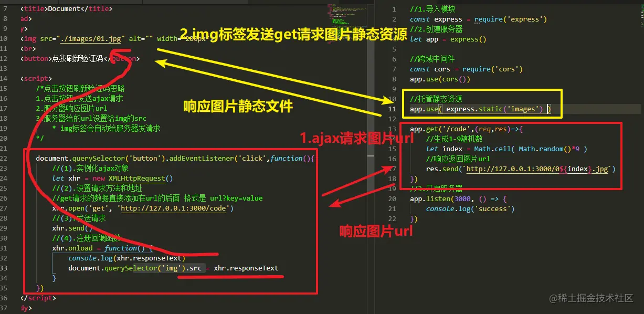Click the console.log('success') line

click(x=470, y=208)
